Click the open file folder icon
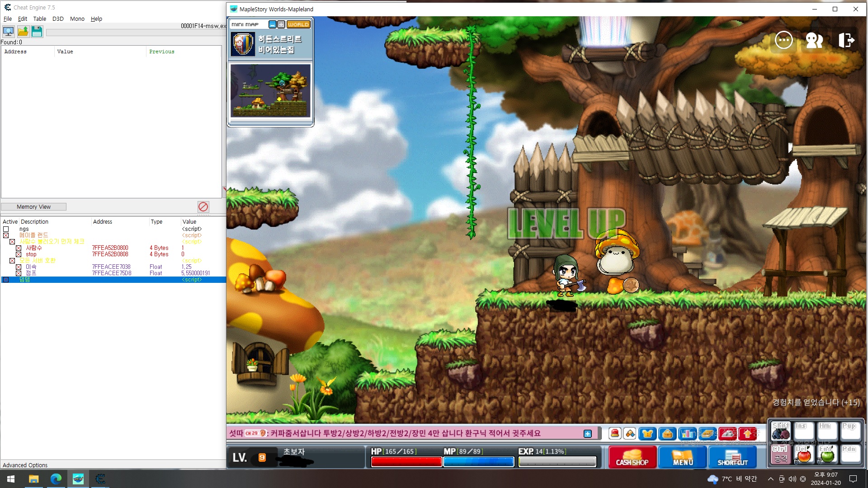The width and height of the screenshot is (868, 488). [23, 31]
